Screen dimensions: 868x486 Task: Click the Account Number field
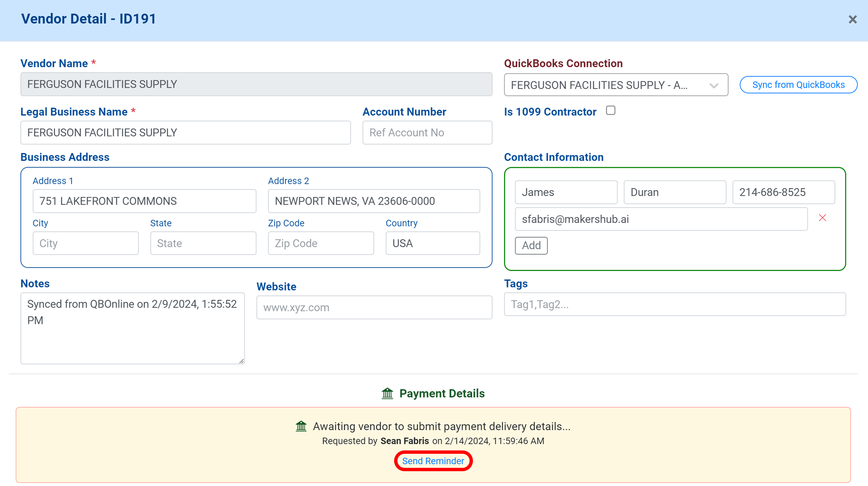427,133
